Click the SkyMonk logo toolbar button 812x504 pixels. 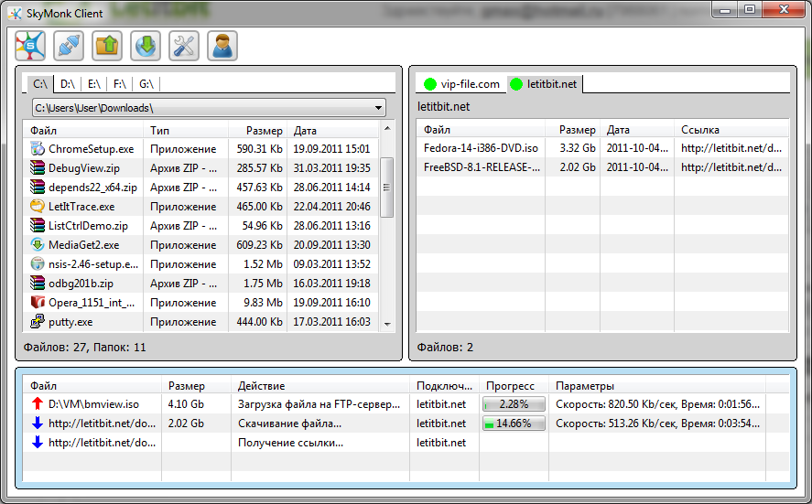pyautogui.click(x=30, y=46)
